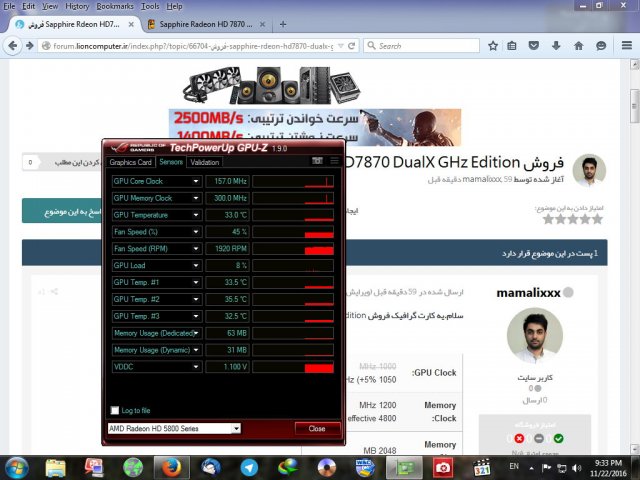Switch to Validation tab in GPU-Z
The height and width of the screenshot is (480, 640).
pyautogui.click(x=204, y=162)
